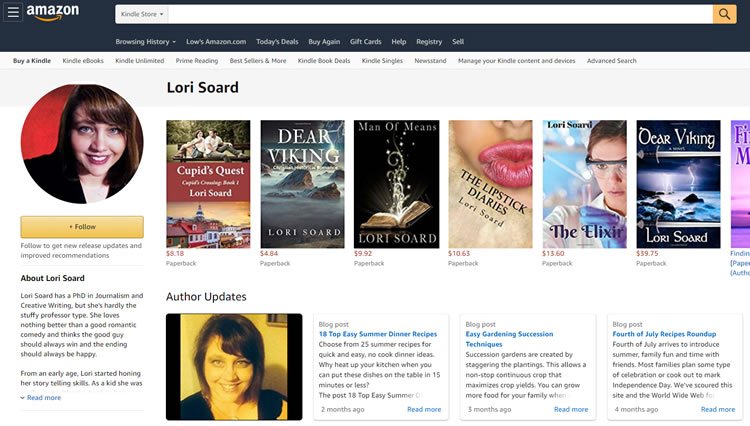Expand About Lori Soard with Read more
The image size is (750, 426).
click(44, 397)
